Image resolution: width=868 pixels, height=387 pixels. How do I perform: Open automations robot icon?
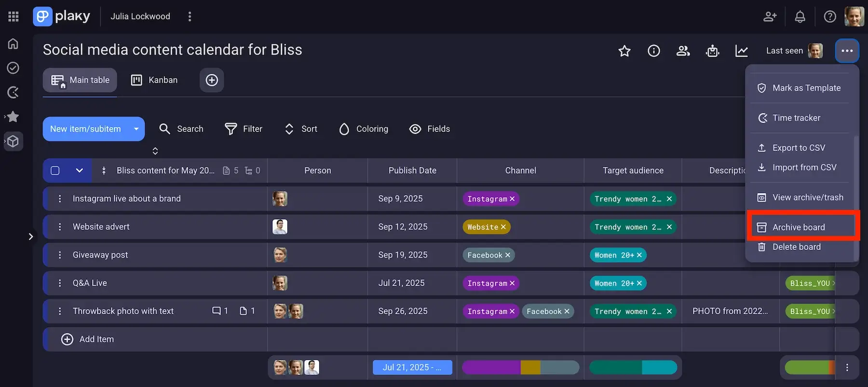[712, 51]
